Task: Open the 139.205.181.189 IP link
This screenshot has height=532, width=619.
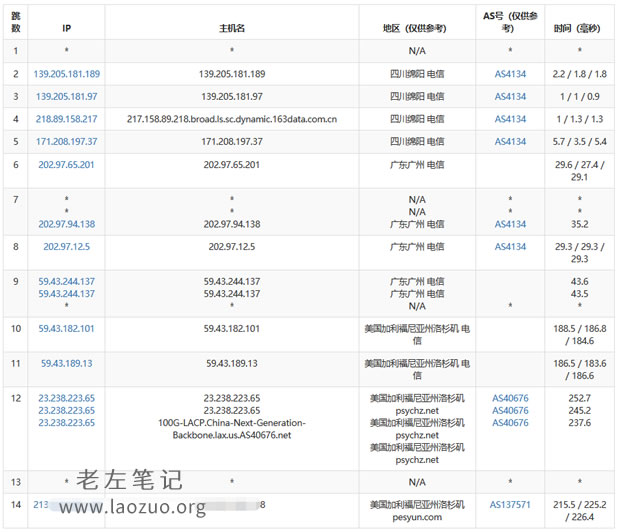Action: [67, 74]
